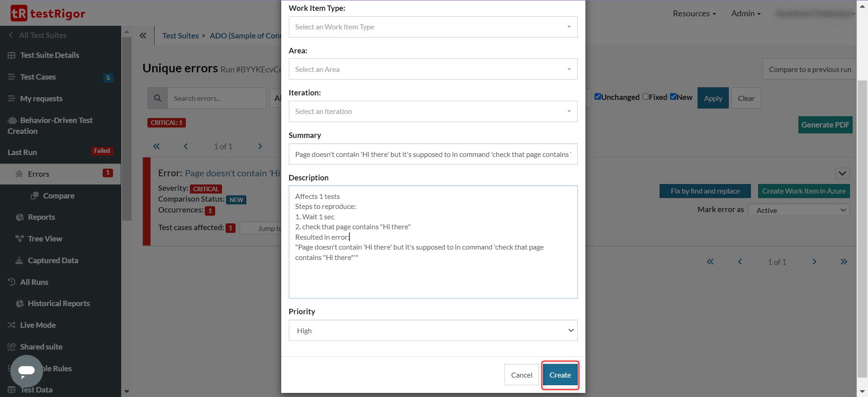Open the Admin menu
The image size is (868, 397).
click(745, 14)
